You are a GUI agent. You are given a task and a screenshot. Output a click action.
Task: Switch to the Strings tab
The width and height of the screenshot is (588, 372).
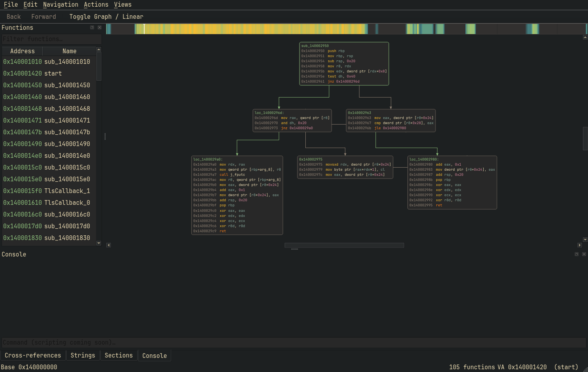point(83,356)
